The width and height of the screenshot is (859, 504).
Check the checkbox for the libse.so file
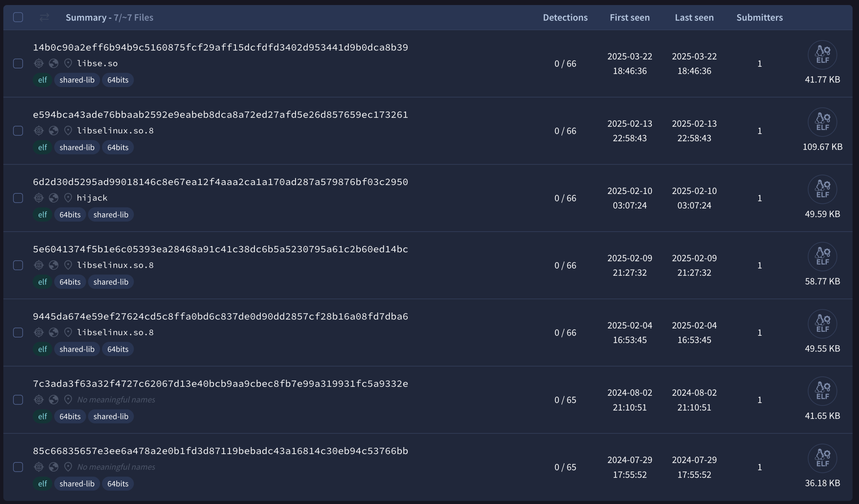[18, 63]
